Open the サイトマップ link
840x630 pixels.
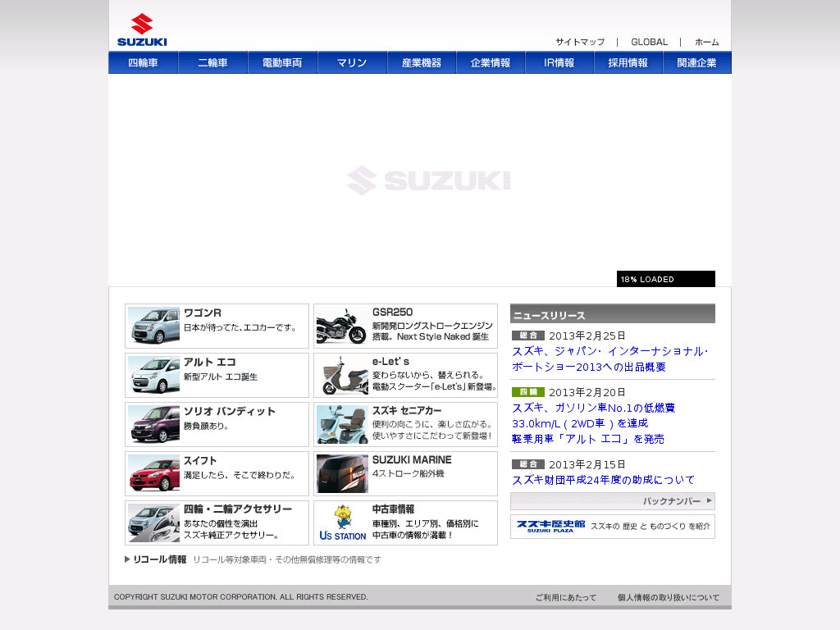point(580,42)
